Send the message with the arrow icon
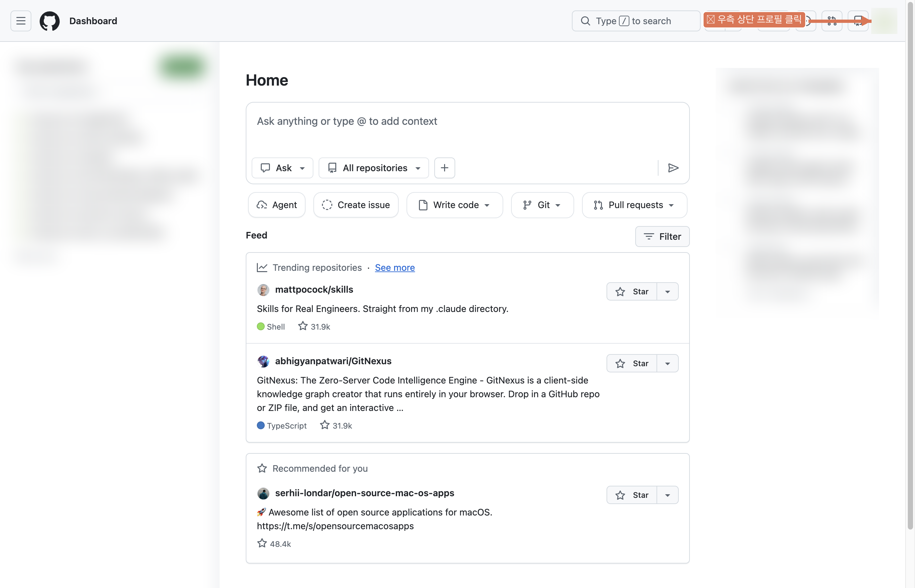This screenshot has width=915, height=588. 673,168
